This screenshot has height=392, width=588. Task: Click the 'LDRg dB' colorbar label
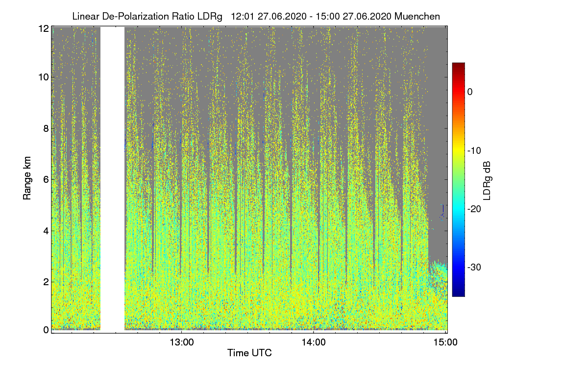(x=487, y=180)
